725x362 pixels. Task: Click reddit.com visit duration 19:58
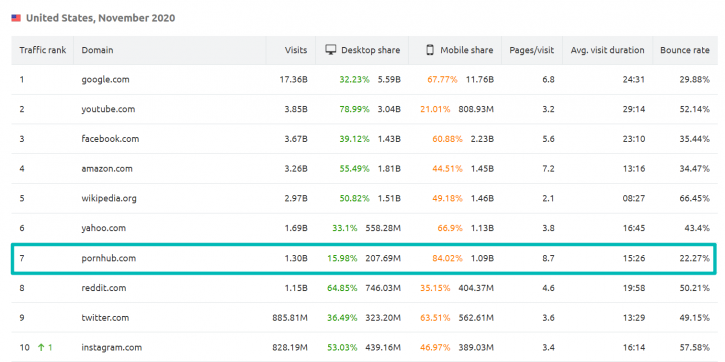click(633, 288)
